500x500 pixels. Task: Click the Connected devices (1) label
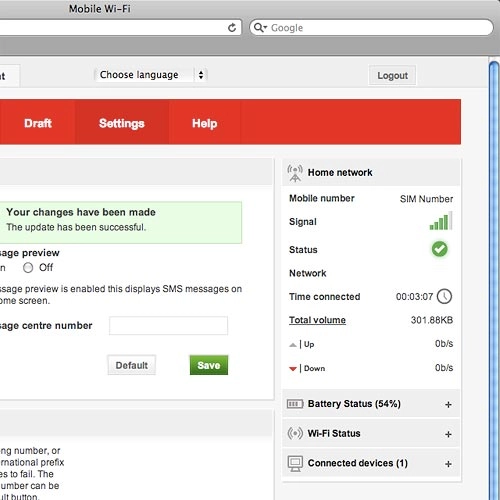point(358,463)
